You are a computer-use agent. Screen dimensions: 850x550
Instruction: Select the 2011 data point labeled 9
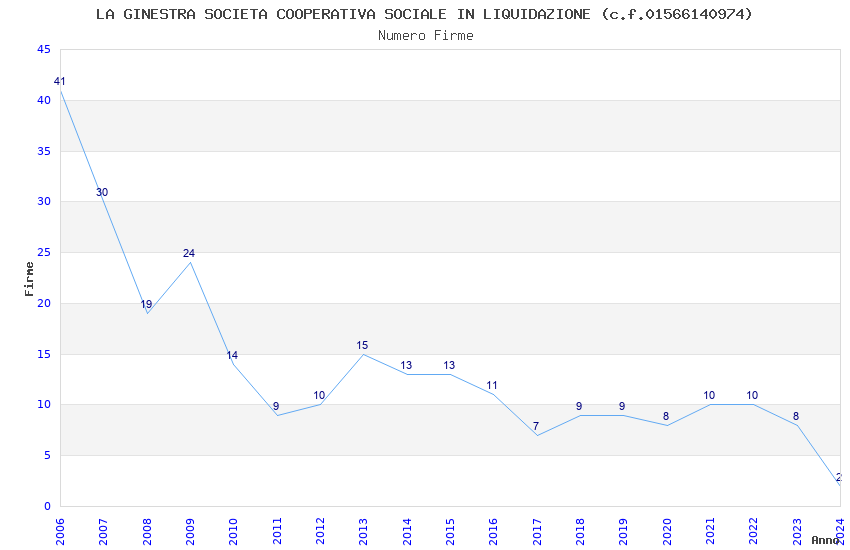tap(277, 415)
